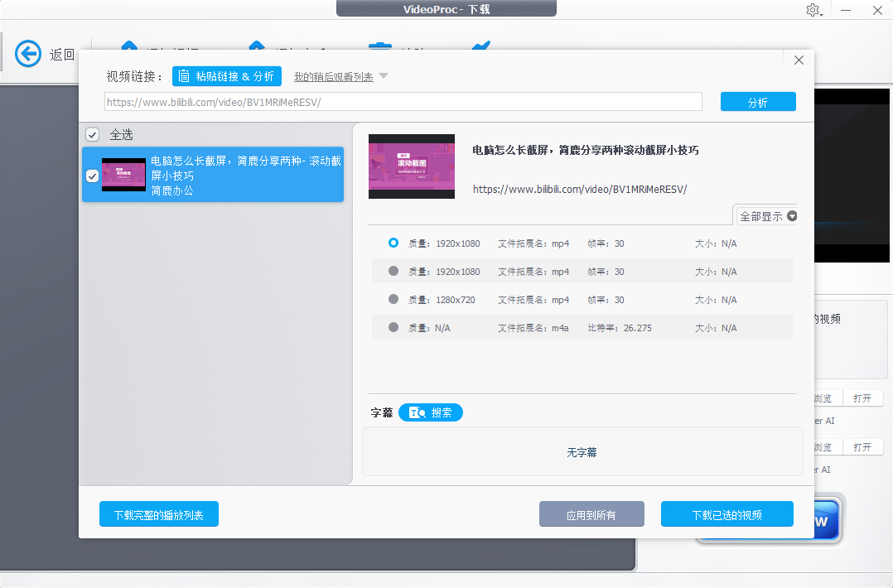Select the 1280x720 quality radio button
The width and height of the screenshot is (893, 588).
pyautogui.click(x=393, y=299)
